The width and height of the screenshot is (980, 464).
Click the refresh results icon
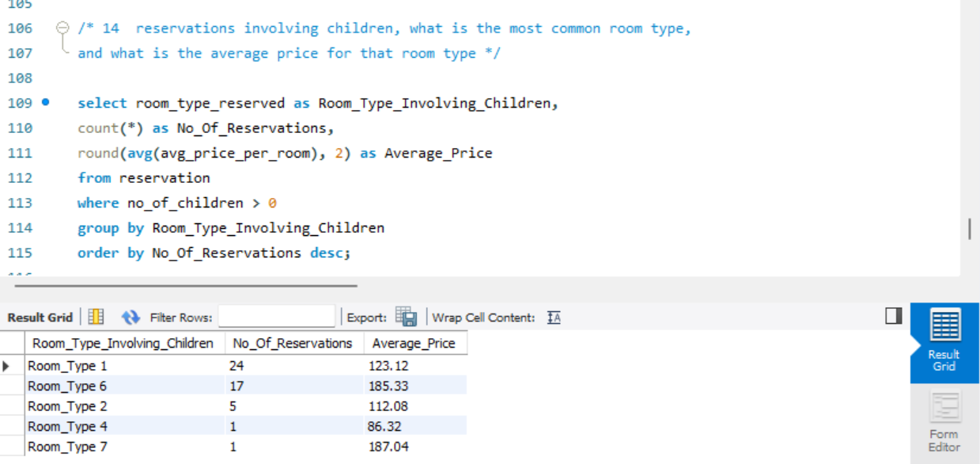point(131,317)
